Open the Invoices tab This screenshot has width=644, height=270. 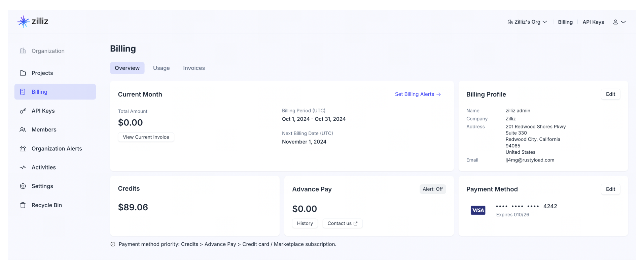click(x=194, y=68)
